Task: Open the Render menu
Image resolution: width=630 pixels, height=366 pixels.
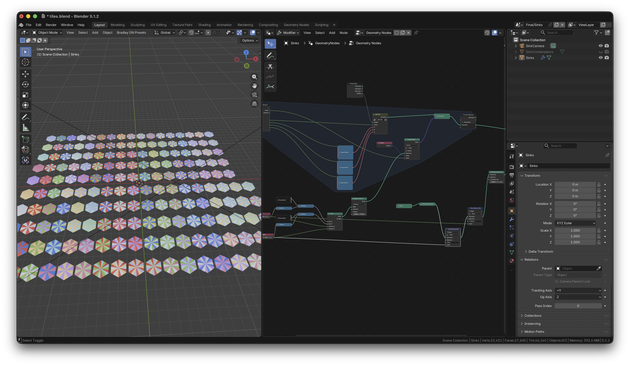Action: [51, 25]
